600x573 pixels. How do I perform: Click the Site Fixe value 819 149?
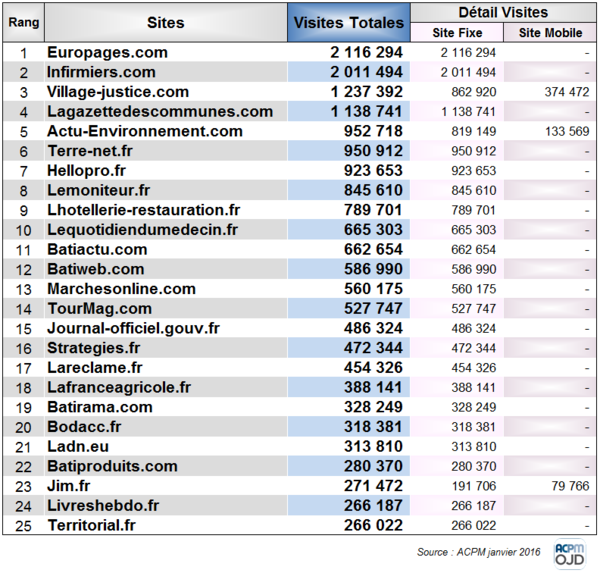[x=474, y=132]
